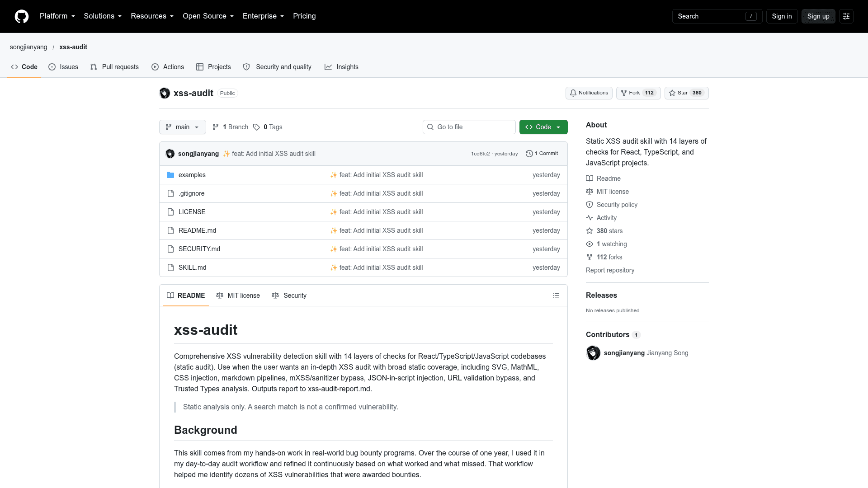Click the eye icon next to watching
Viewport: 868px width, 488px height.
(x=590, y=244)
